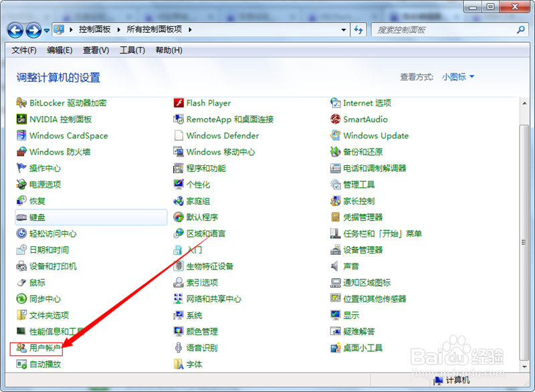The height and width of the screenshot is (392, 535).
Task: Open the 帮助(H) menu
Action: pos(169,50)
